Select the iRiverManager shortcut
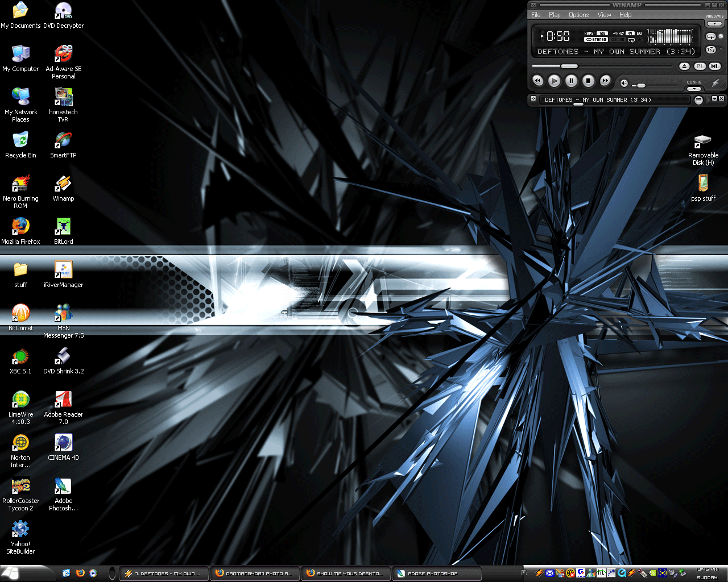The image size is (728, 582). pyautogui.click(x=63, y=275)
